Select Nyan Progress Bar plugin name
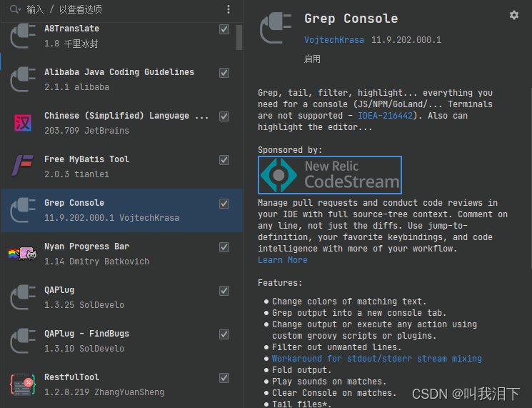This screenshot has width=532, height=408. pos(86,247)
